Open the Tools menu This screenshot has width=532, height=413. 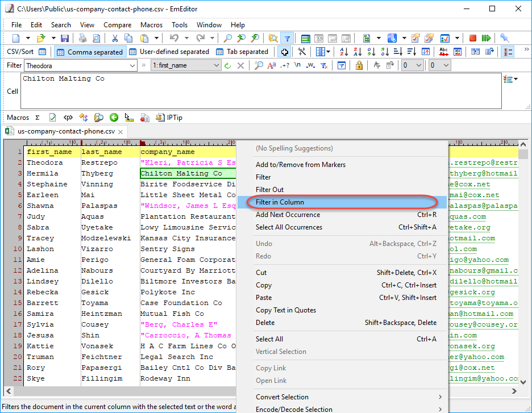pos(180,25)
